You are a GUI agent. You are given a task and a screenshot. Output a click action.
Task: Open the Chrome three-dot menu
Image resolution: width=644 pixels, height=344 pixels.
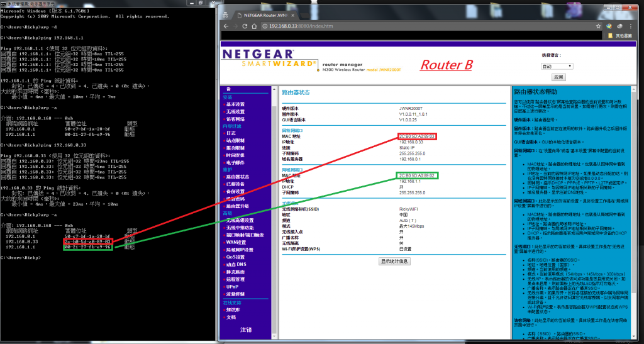[630, 26]
